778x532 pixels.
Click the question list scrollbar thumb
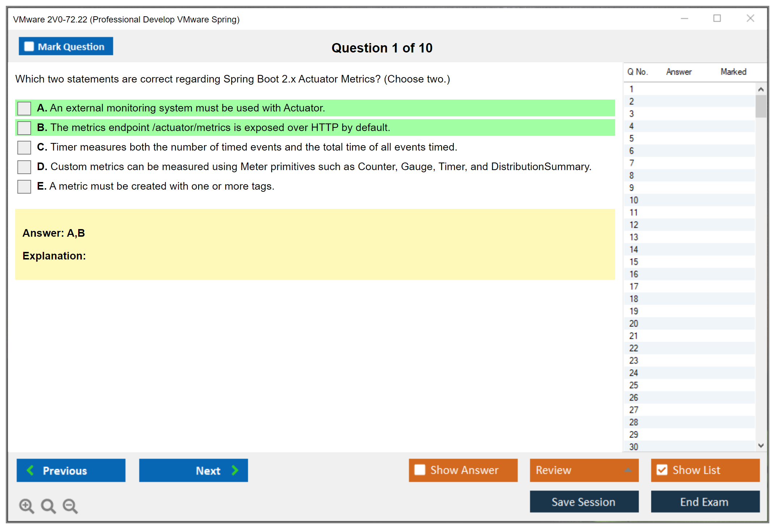coord(761,106)
